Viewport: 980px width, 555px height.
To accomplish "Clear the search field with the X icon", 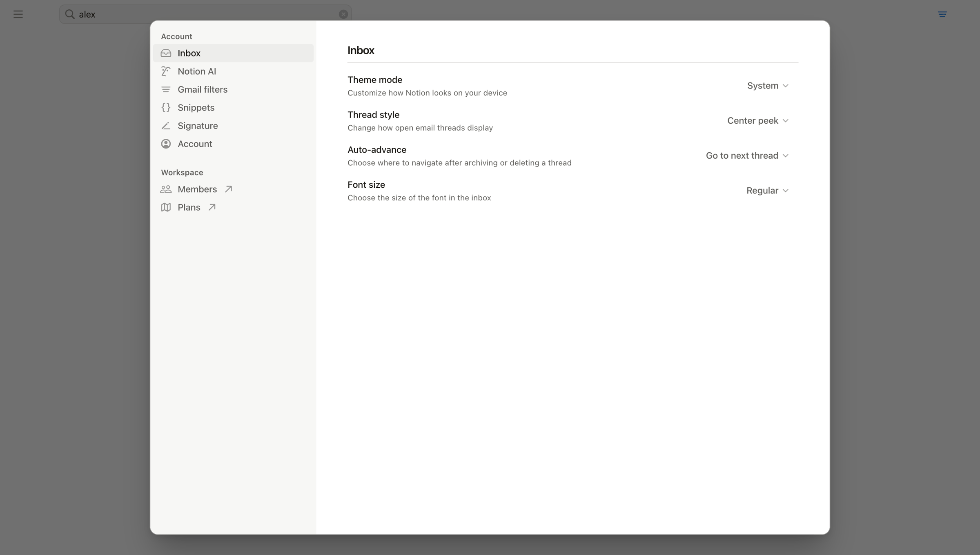I will (x=343, y=14).
